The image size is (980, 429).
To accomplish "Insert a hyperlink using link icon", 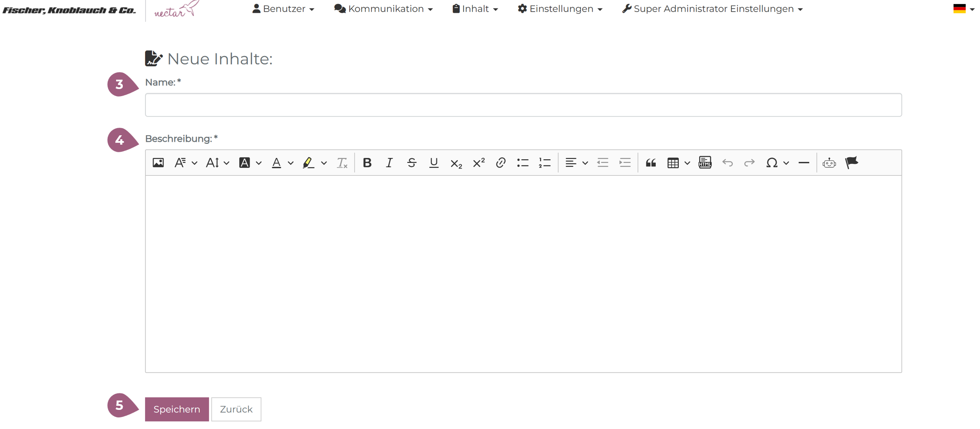I will tap(500, 163).
